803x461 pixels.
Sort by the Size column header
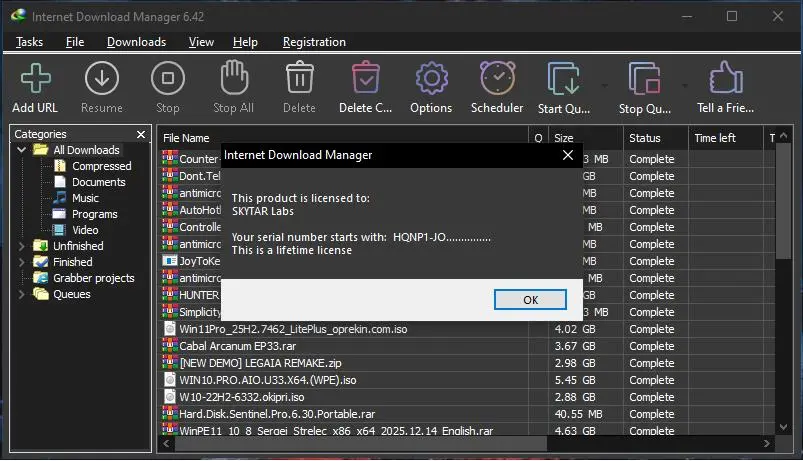pyautogui.click(x=586, y=138)
